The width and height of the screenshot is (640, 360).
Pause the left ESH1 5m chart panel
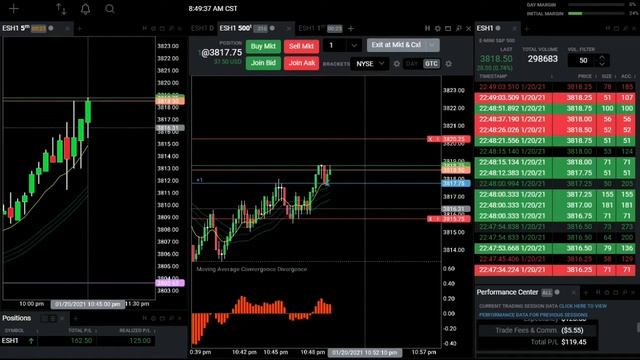tap(144, 29)
